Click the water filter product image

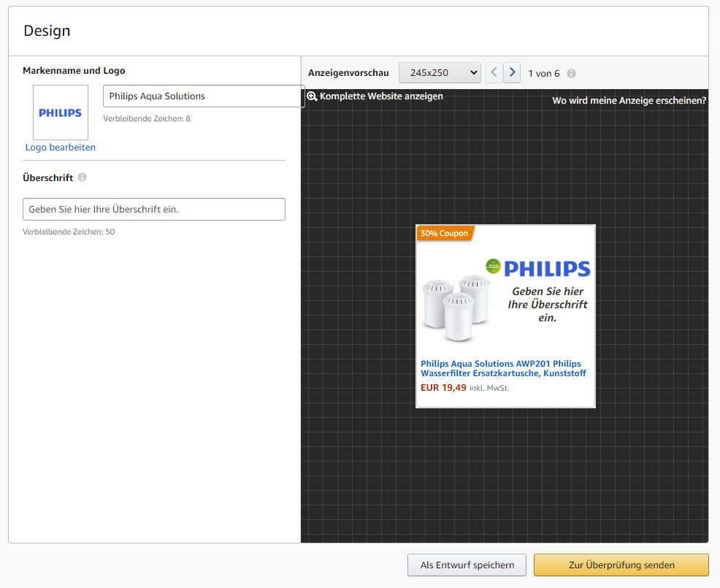[456, 308]
